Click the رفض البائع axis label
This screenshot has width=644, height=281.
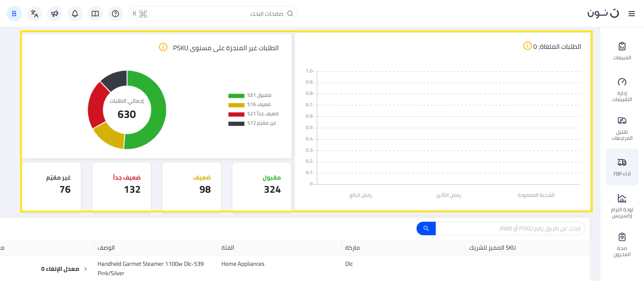point(361,195)
